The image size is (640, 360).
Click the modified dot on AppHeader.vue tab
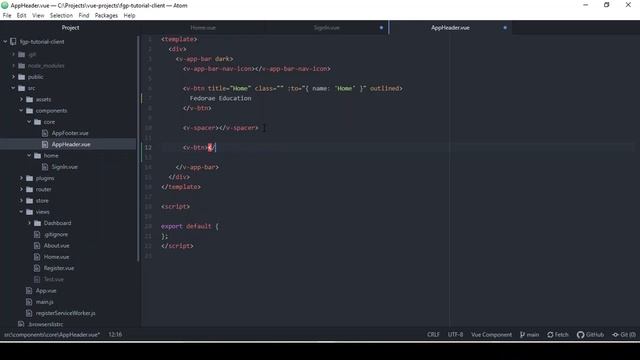pyautogui.click(x=505, y=28)
